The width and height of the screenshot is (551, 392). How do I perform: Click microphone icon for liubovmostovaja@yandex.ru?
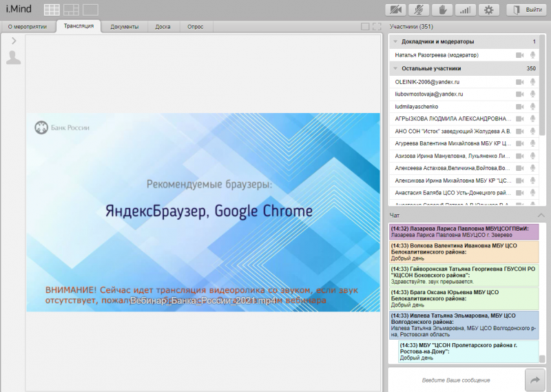point(532,94)
